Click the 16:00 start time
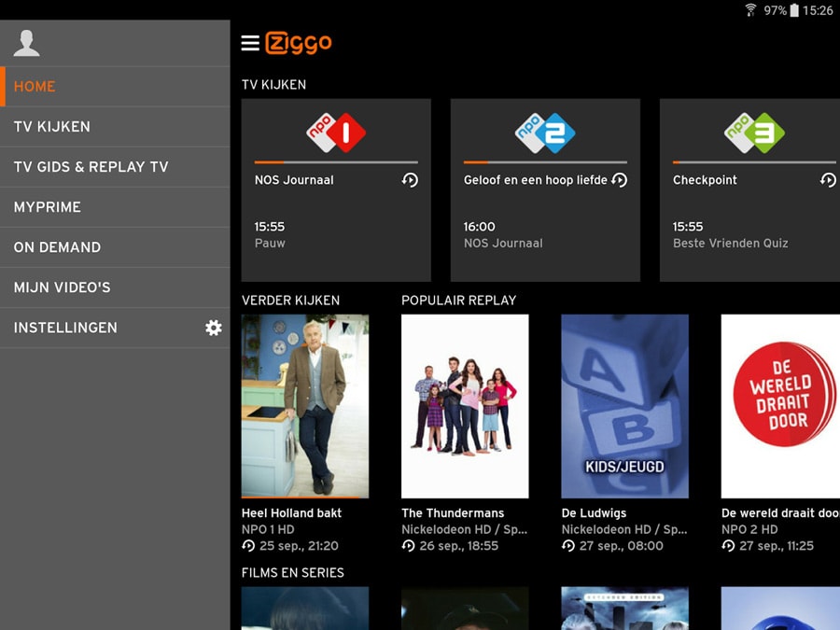Viewport: 840px width, 630px height. [480, 227]
